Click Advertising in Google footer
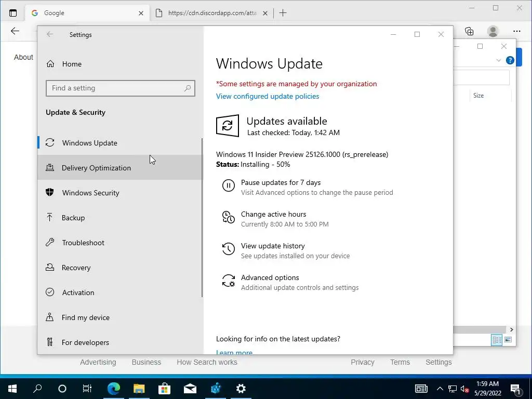 click(98, 362)
